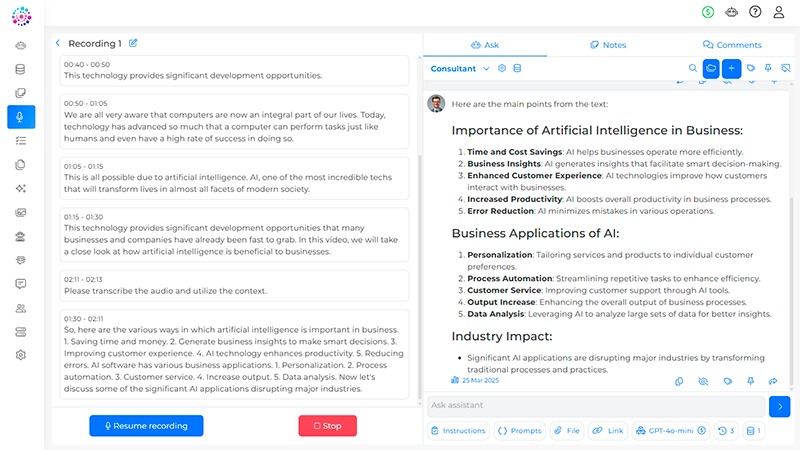Image resolution: width=800 pixels, height=450 pixels.
Task: Open the help question mark icon
Action: tap(755, 12)
